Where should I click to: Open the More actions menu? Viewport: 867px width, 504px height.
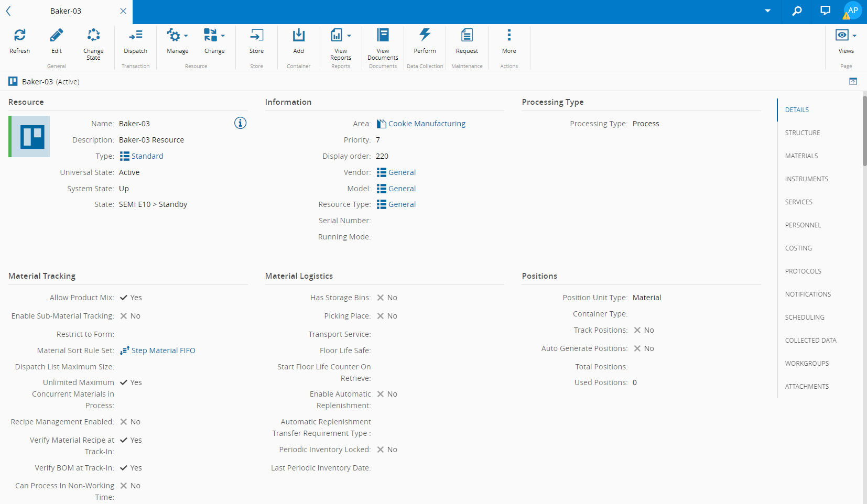click(508, 36)
